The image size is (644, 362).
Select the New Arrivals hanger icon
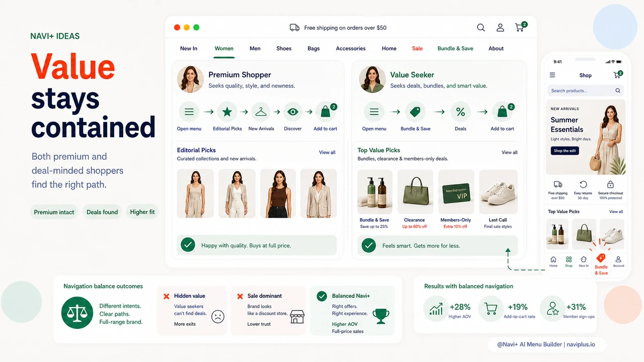261,112
